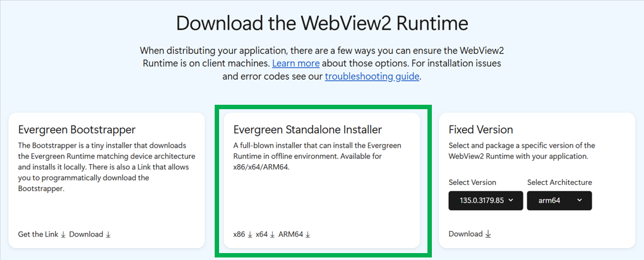Click the Evergreen Bootstrapper heading
Image resolution: width=644 pixels, height=260 pixels.
[77, 130]
